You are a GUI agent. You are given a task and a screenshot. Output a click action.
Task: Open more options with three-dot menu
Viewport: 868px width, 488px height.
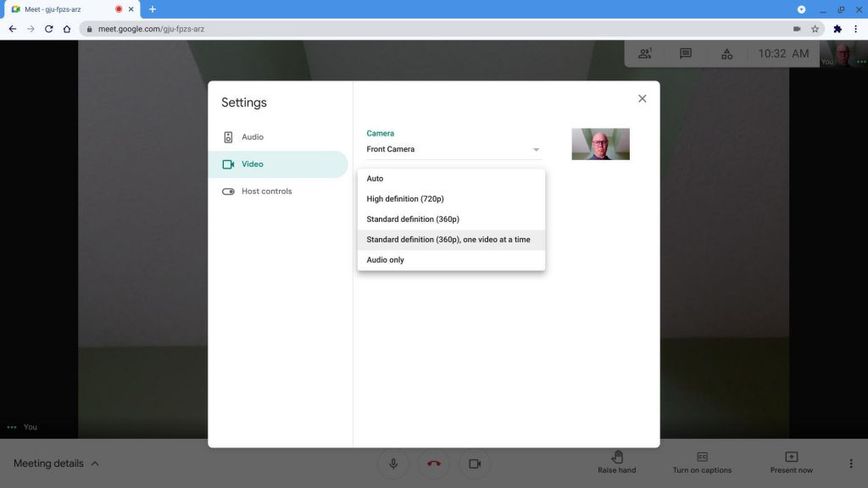(x=851, y=463)
